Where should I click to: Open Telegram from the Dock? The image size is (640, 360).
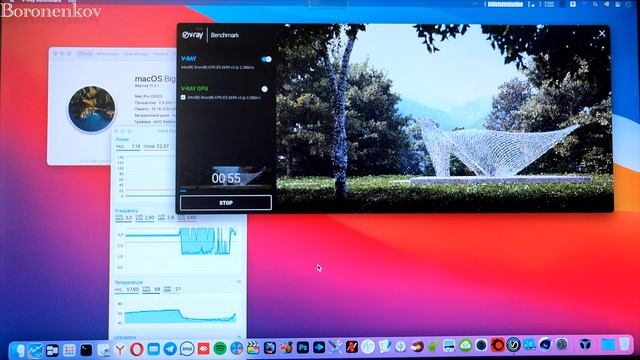[170, 349]
